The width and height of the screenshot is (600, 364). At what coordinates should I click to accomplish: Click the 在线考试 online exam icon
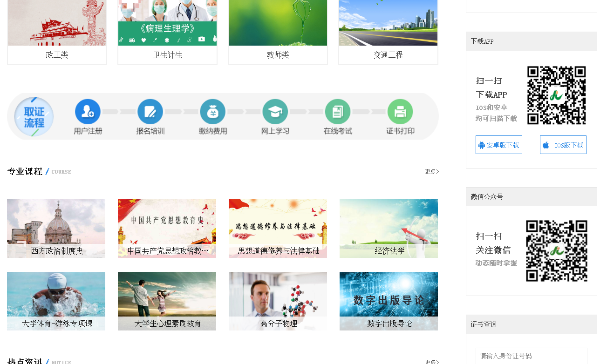point(337,112)
